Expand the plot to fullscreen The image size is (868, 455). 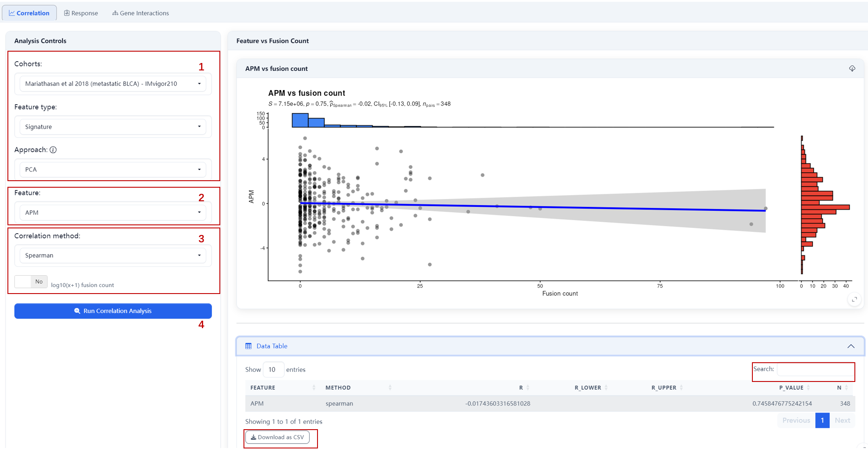854,300
